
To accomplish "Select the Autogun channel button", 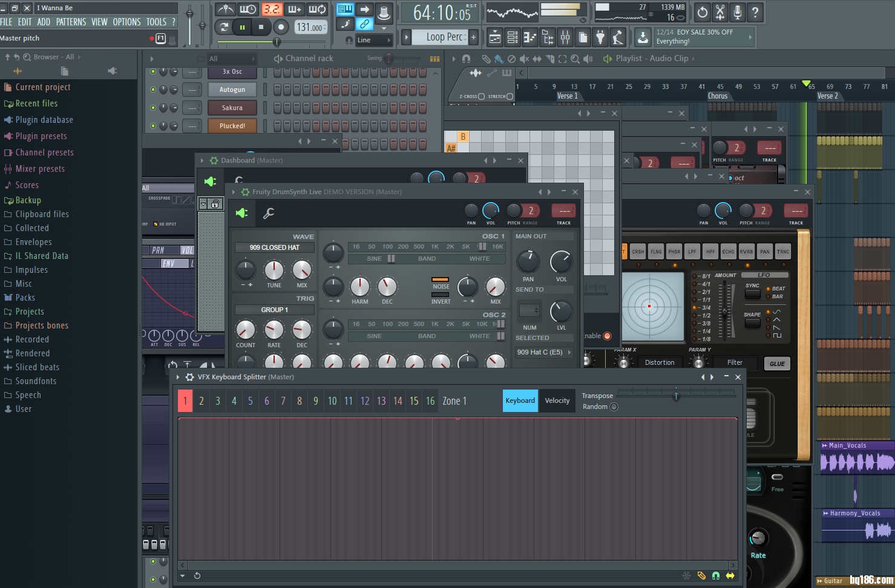I will [x=232, y=90].
